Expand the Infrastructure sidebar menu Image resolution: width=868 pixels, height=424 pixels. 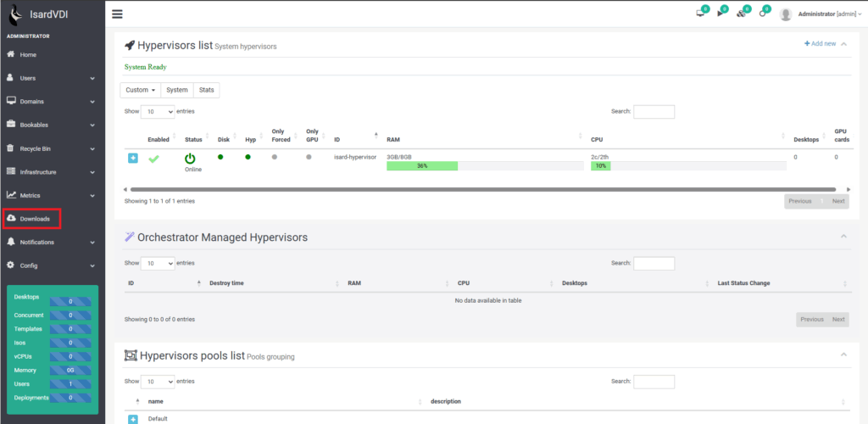coord(51,172)
